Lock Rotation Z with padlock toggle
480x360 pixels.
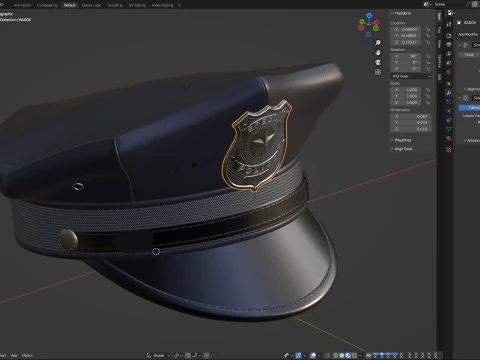coord(428,69)
